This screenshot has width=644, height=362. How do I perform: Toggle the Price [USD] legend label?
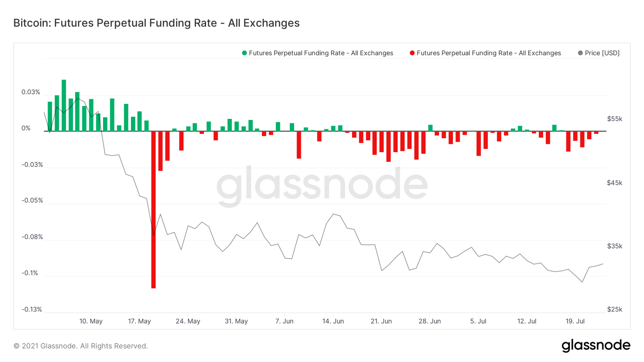pos(602,53)
